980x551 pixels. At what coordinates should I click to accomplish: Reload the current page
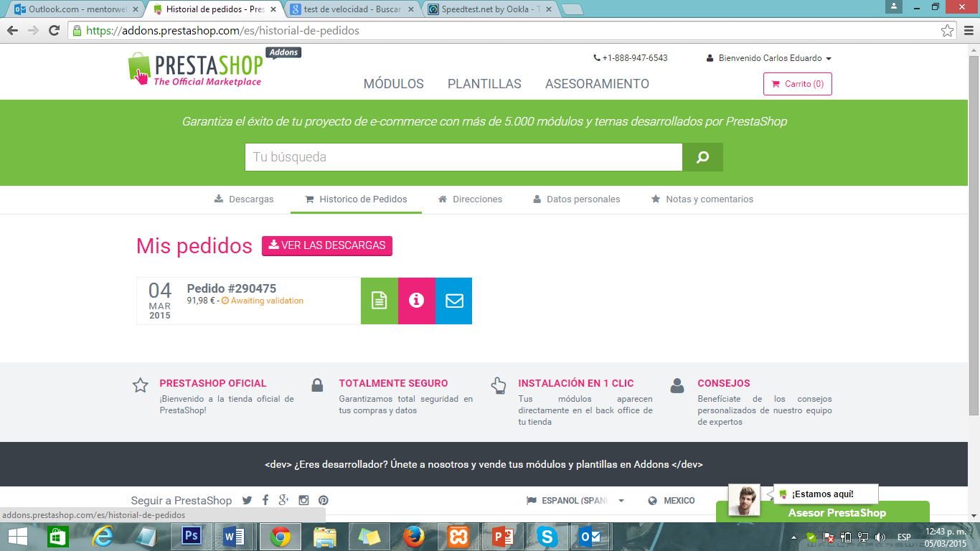pos(54,31)
